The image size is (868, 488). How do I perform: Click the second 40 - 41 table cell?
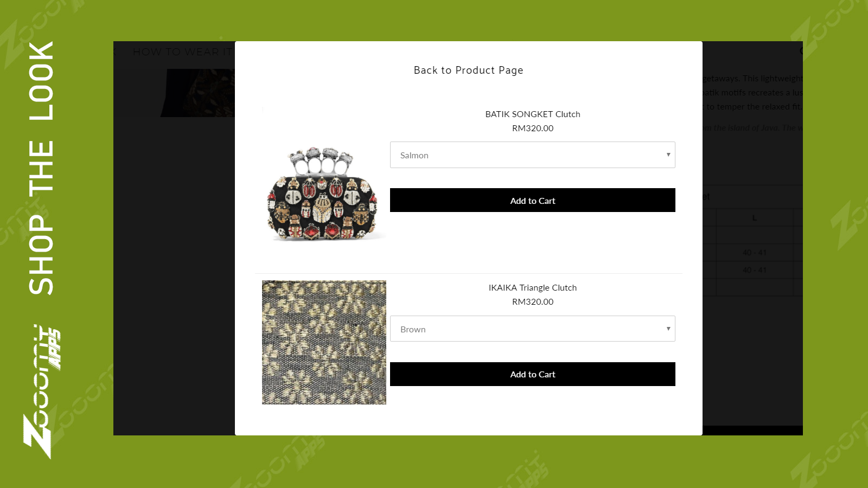[755, 270]
